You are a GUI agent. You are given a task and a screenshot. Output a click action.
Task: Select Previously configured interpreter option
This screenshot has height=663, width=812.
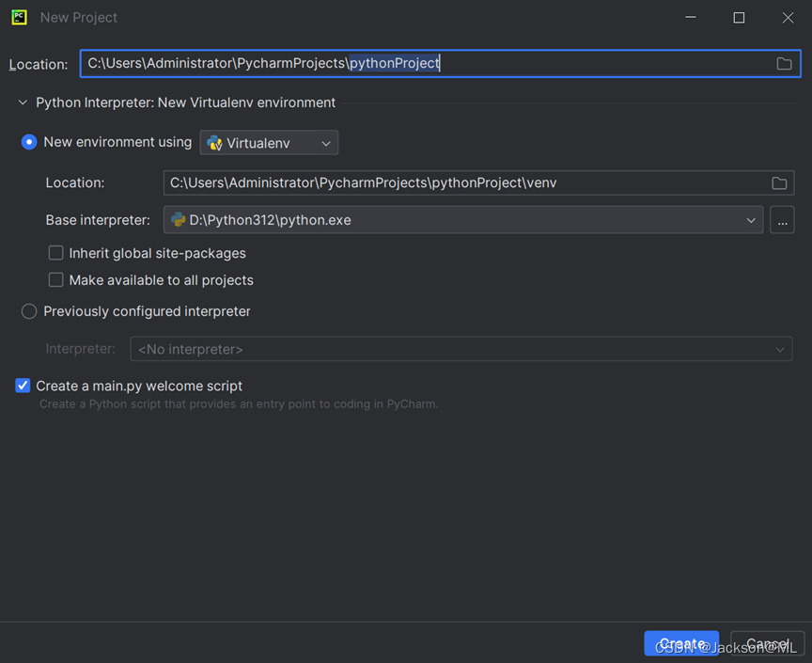(29, 311)
